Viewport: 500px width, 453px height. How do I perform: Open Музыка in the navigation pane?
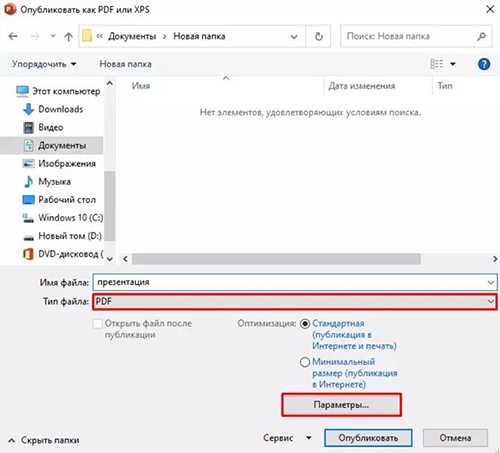click(47, 181)
